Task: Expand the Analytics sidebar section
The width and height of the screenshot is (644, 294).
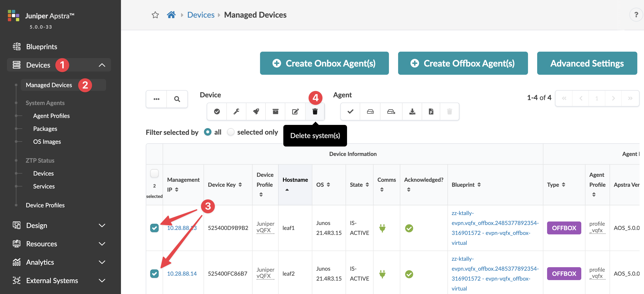Action: click(x=102, y=262)
